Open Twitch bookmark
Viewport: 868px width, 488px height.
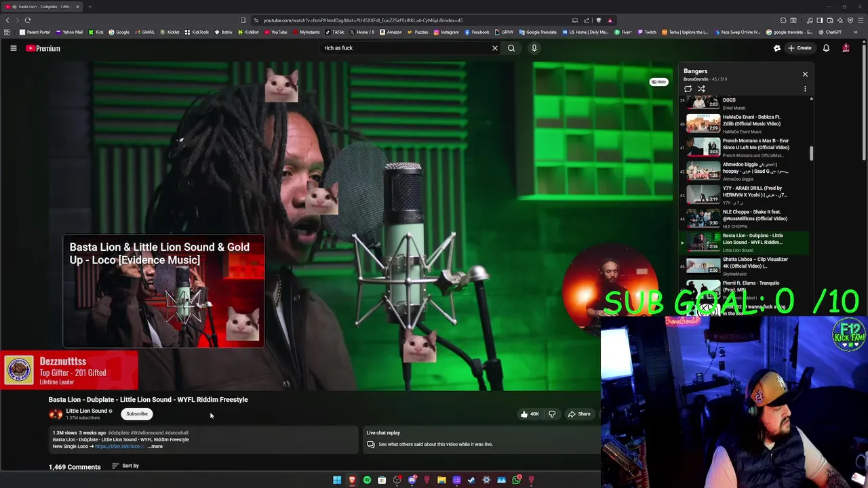647,32
